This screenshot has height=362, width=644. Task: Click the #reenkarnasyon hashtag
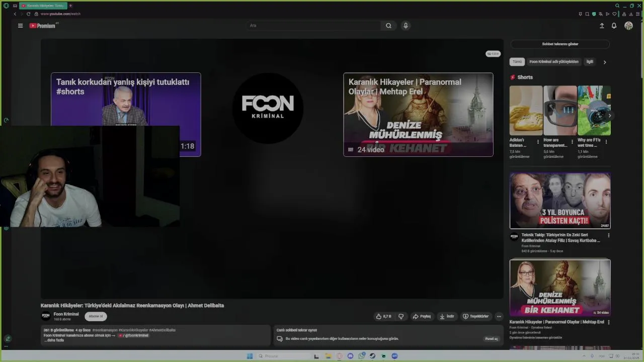tap(105, 330)
